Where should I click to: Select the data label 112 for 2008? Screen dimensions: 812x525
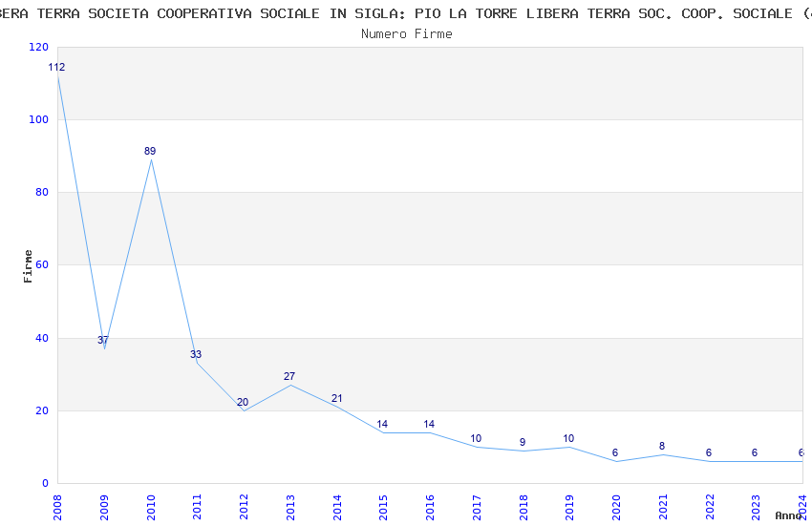(x=56, y=67)
